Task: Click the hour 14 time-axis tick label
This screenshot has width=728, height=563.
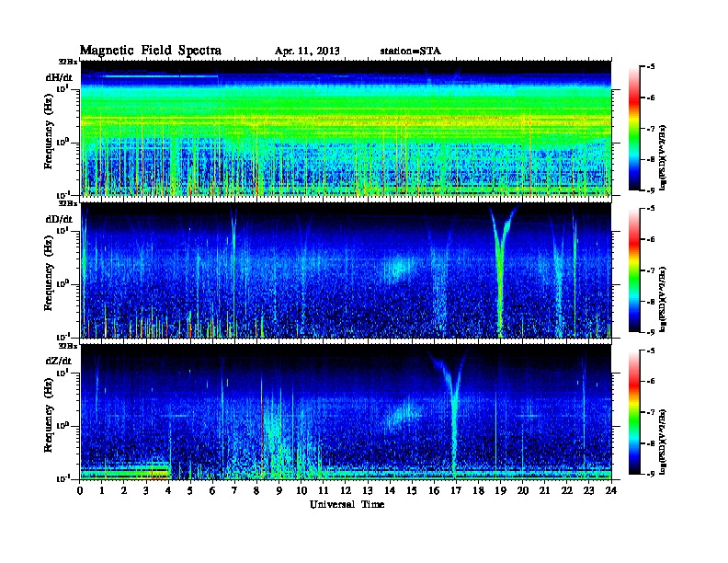Action: [x=390, y=491]
